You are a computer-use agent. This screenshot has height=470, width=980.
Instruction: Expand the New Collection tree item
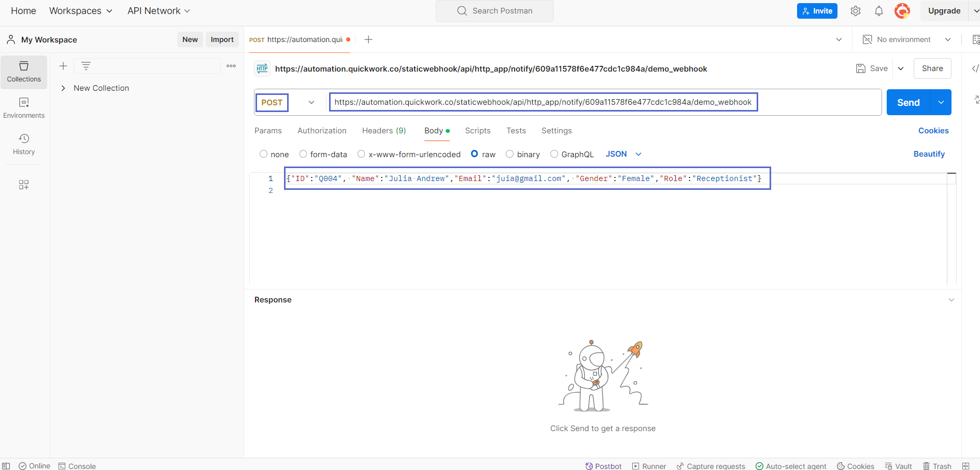pos(63,88)
